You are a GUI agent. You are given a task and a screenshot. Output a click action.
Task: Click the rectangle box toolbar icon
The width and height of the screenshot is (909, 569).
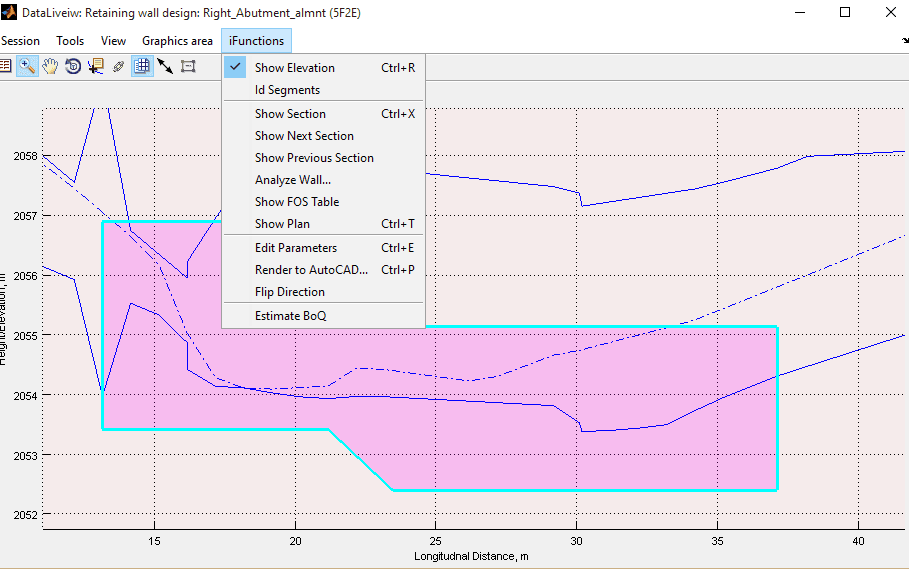pos(188,66)
